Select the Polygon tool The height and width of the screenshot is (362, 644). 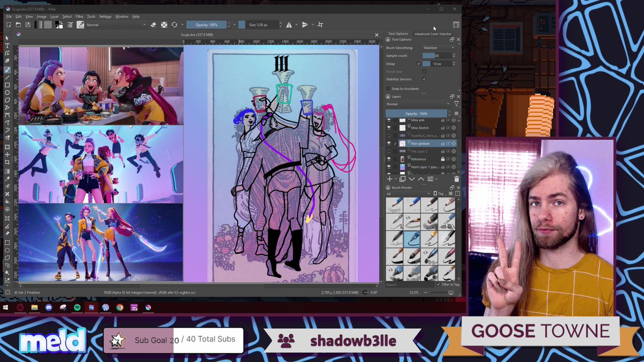(8, 100)
